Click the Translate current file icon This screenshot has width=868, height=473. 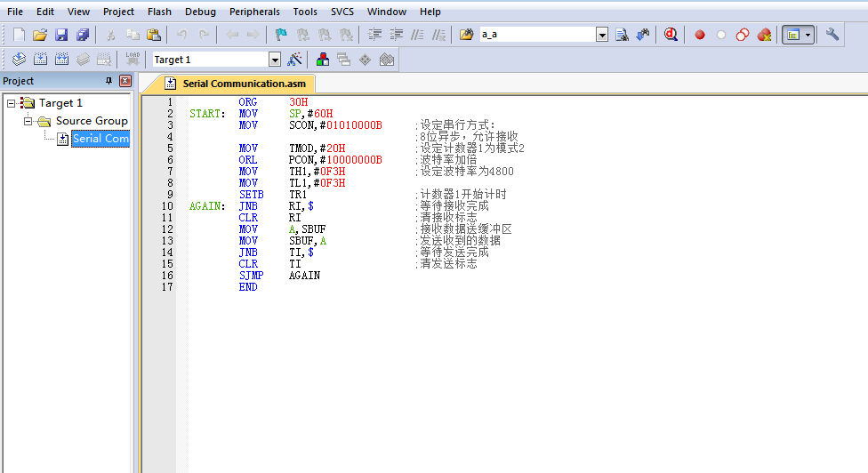click(19, 60)
